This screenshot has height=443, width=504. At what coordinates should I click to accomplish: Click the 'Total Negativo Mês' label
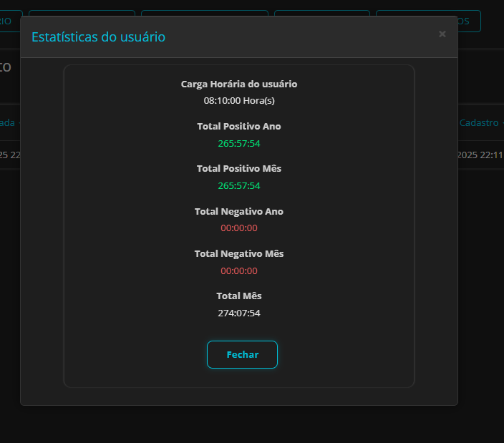[x=238, y=253]
